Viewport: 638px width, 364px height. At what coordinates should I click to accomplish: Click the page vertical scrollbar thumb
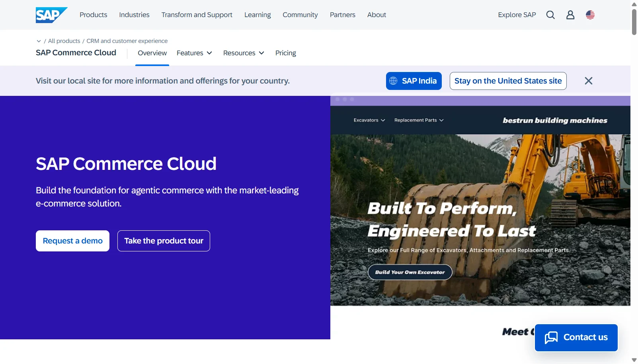coord(634,22)
